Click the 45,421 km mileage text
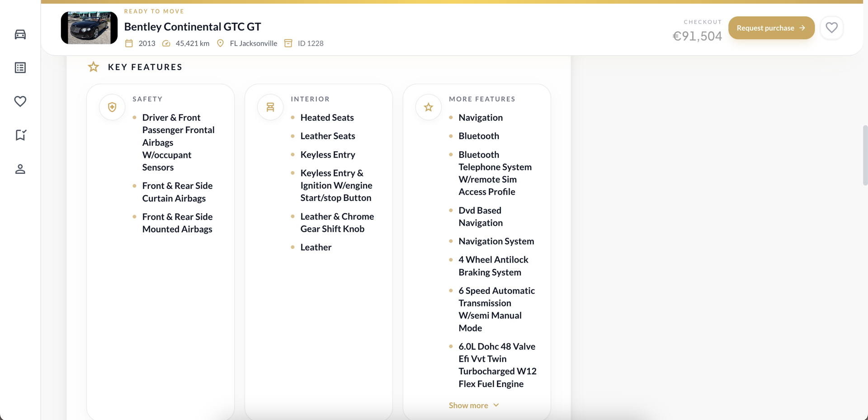 (x=192, y=43)
